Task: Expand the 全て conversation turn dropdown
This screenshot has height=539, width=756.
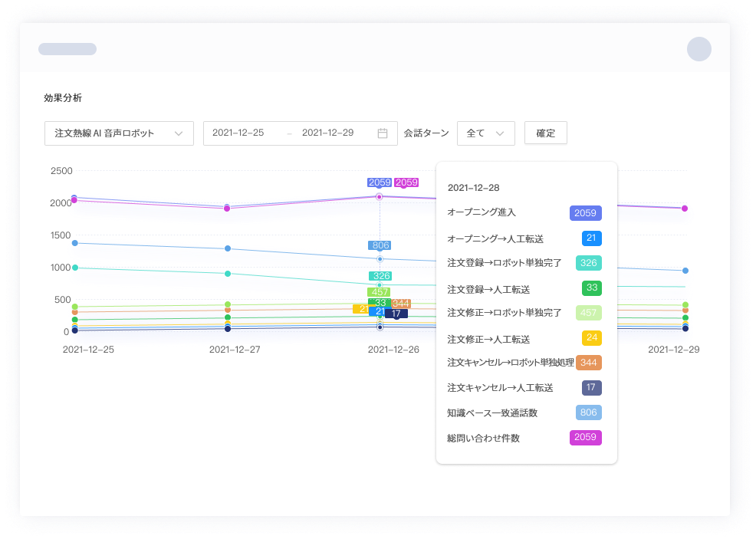Action: (x=485, y=133)
